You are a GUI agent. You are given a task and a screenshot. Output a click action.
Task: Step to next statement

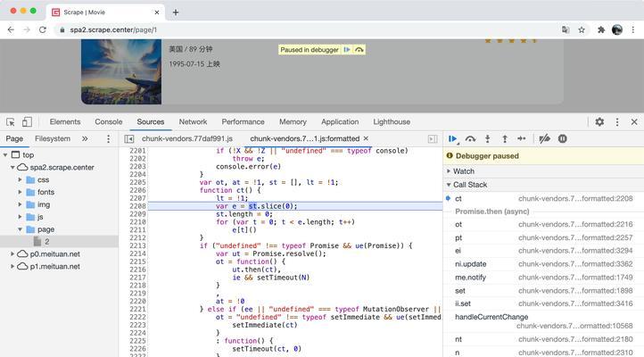click(522, 139)
